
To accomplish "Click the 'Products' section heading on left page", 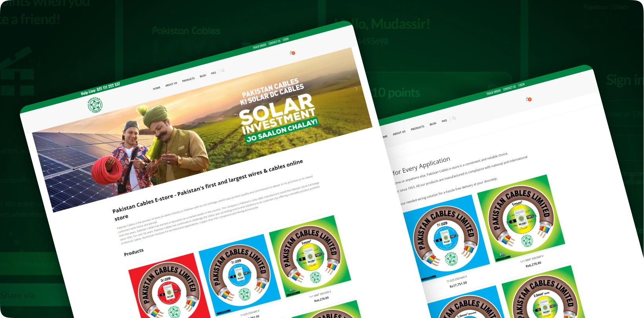I will [134, 252].
